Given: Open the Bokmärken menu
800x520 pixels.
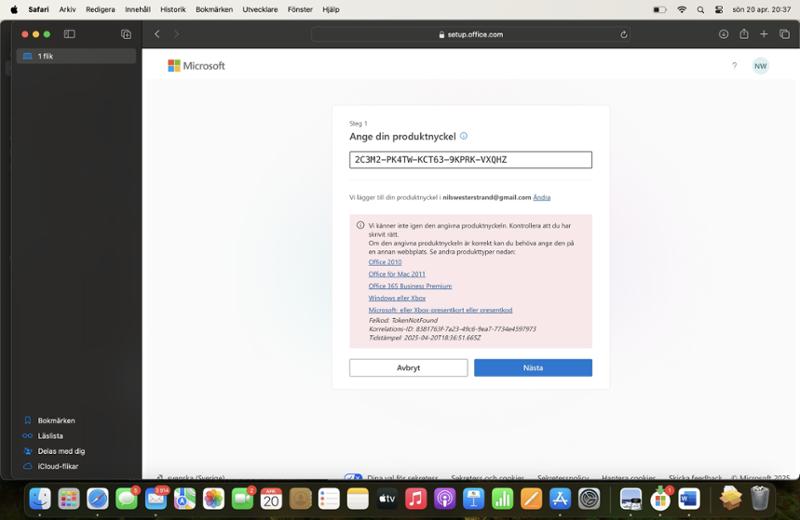Looking at the screenshot, I should click(214, 9).
